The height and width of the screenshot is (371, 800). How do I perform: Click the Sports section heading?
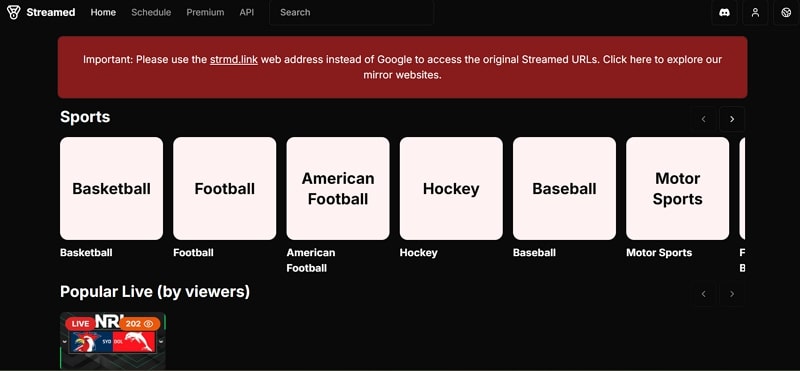85,117
